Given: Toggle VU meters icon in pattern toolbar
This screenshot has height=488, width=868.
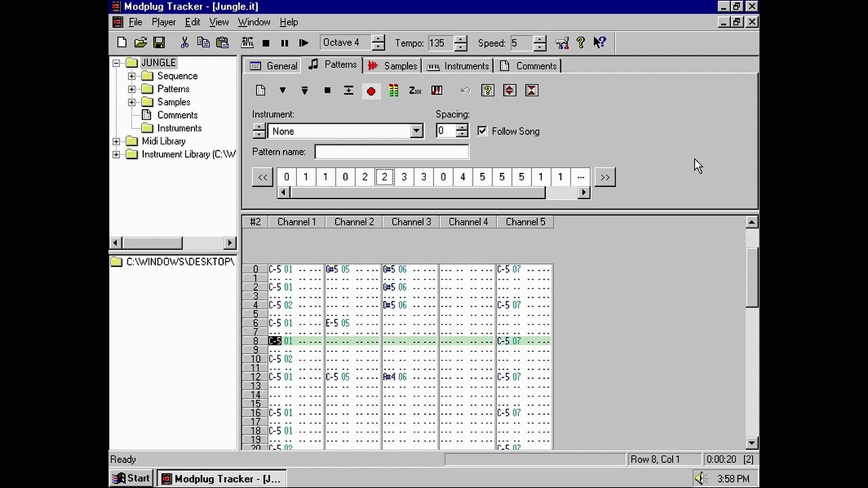Looking at the screenshot, I should point(393,90).
